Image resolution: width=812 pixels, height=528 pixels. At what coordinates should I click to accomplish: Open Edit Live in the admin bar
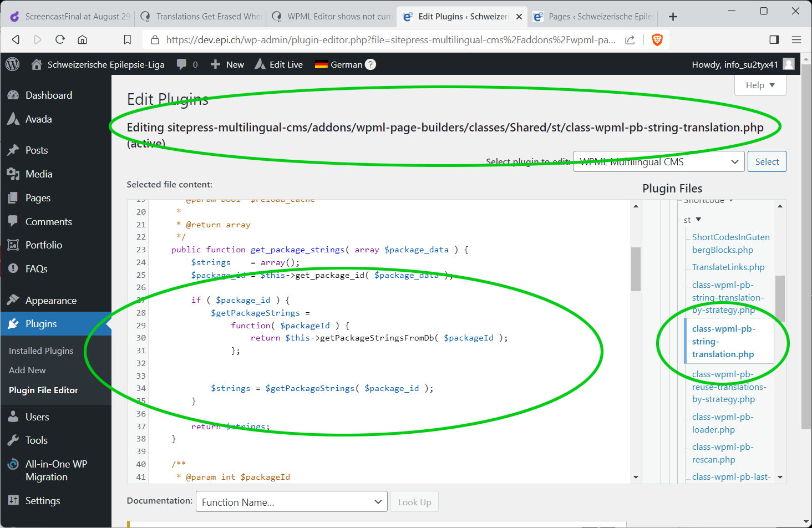click(279, 64)
